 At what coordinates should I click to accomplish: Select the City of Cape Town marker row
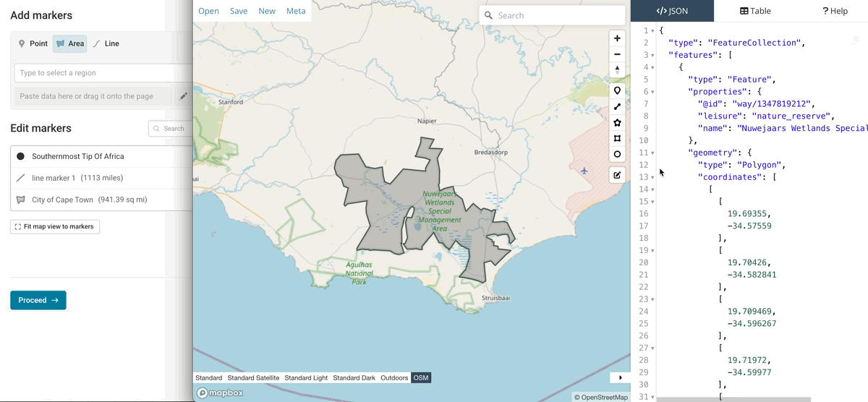tap(101, 200)
